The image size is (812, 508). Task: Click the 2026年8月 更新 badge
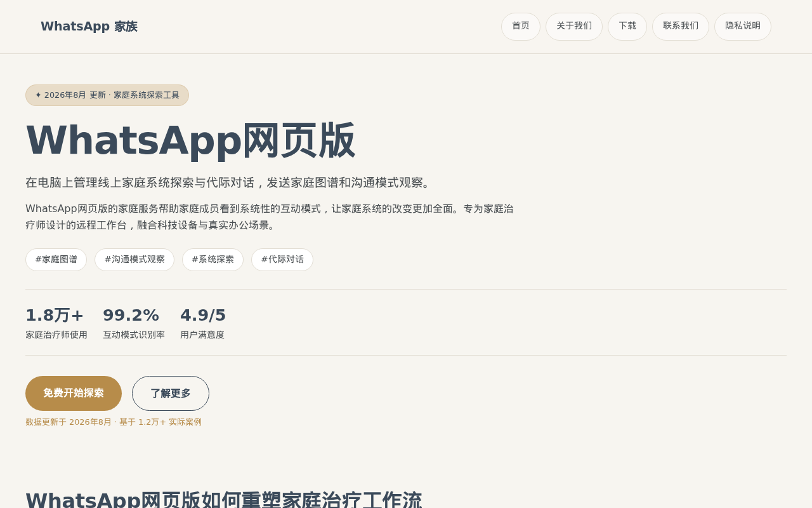click(107, 95)
